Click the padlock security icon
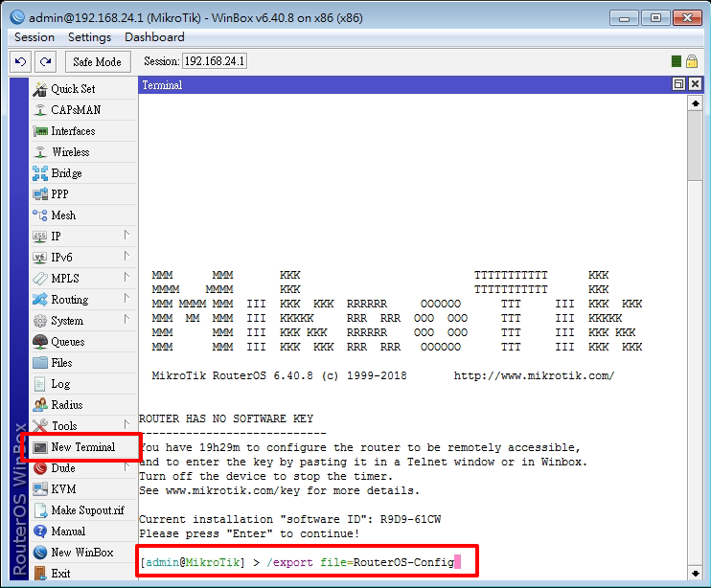 (x=692, y=61)
